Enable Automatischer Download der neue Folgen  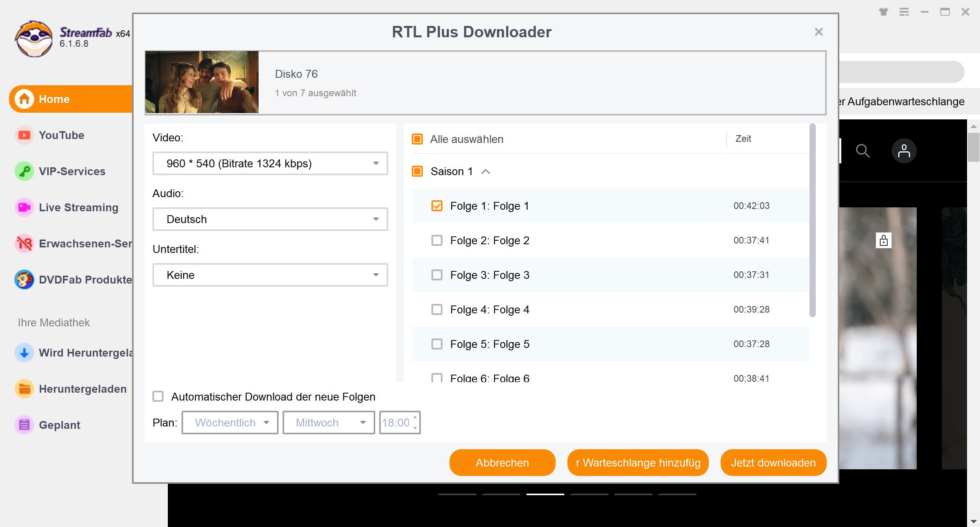(158, 396)
